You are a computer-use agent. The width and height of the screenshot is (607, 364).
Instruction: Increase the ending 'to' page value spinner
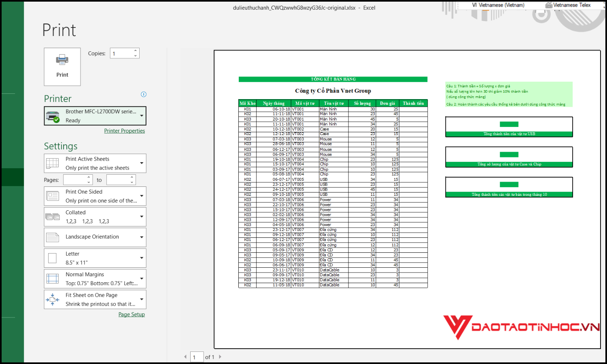(132, 178)
